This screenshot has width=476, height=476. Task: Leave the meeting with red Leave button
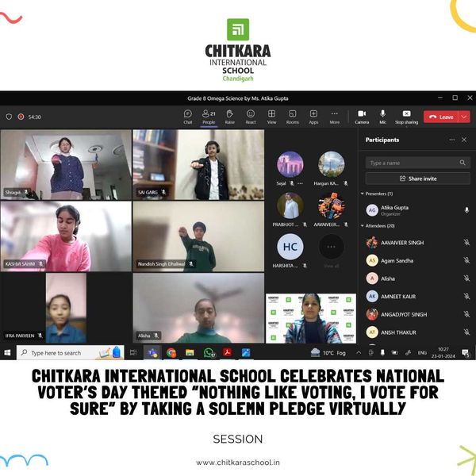click(x=441, y=117)
